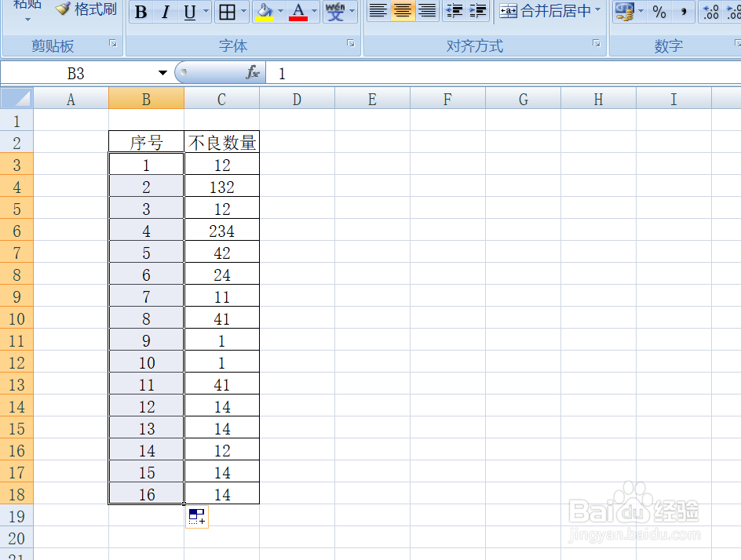Align text to the left
The image size is (741, 560).
pos(378,10)
